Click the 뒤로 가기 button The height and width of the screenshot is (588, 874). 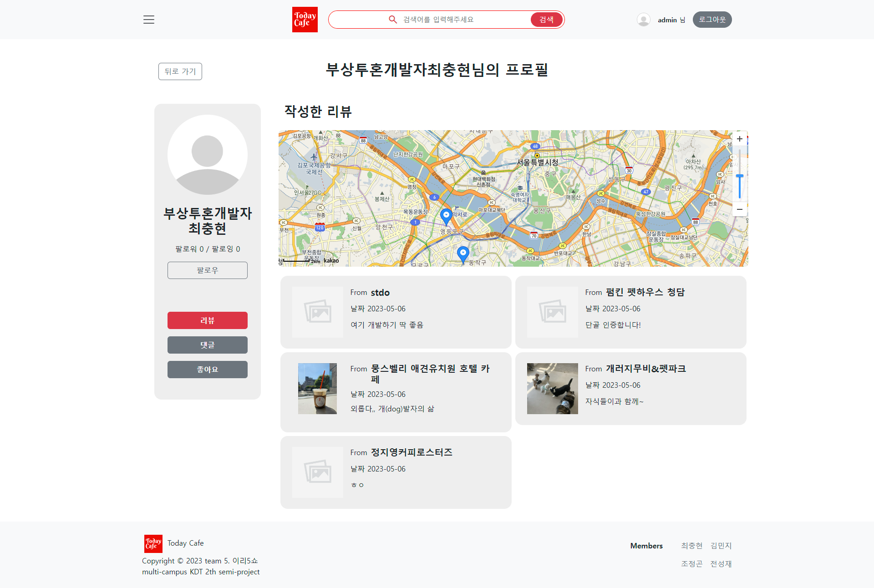180,71
